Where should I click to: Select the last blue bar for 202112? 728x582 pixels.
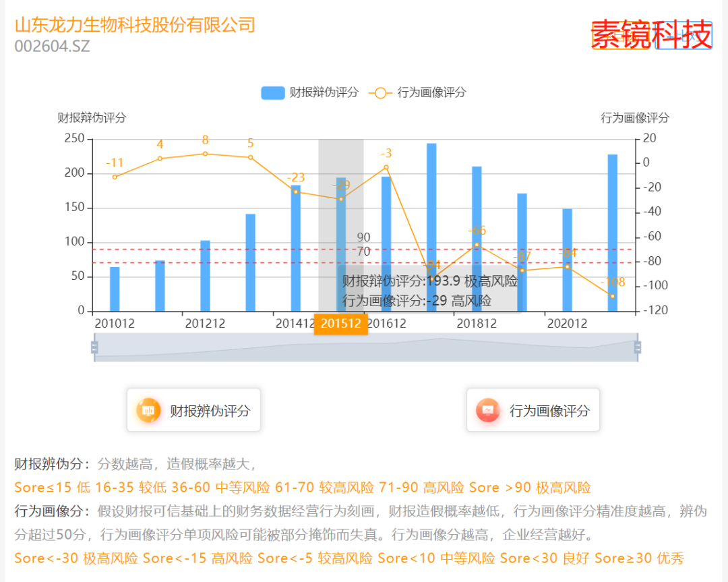pos(612,233)
